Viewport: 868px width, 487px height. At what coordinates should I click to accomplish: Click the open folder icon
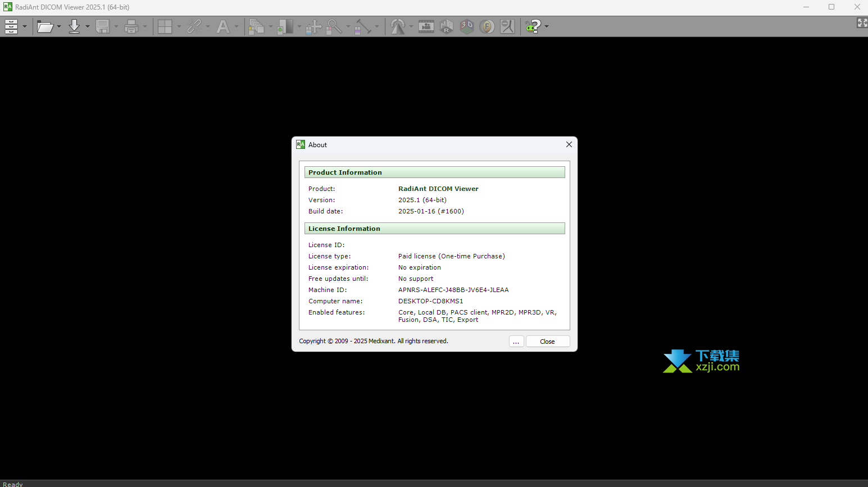[45, 26]
